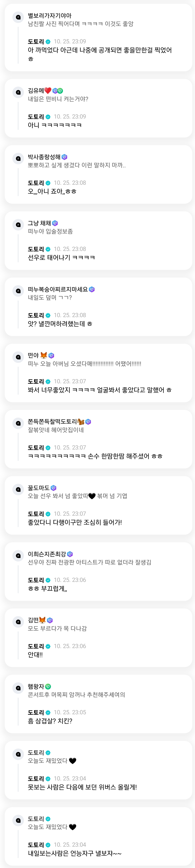Open the 떠누복숭아찌르지마세요 username
195x868 pixels.
click(x=58, y=289)
